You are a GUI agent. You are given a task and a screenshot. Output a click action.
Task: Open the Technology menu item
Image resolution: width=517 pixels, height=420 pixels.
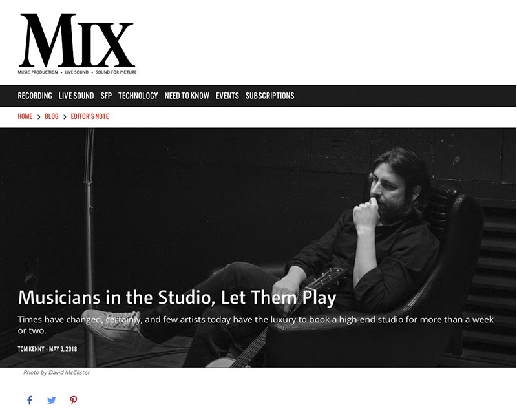138,96
